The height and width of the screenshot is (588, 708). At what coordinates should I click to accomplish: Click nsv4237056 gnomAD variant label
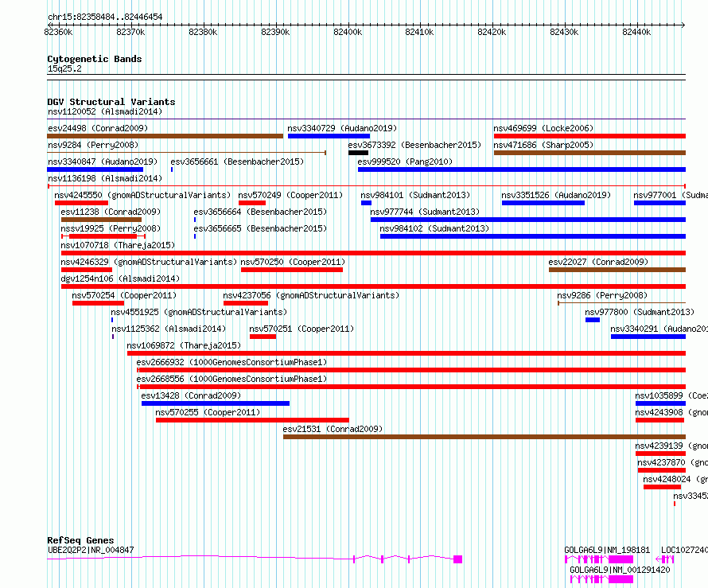[311, 295]
